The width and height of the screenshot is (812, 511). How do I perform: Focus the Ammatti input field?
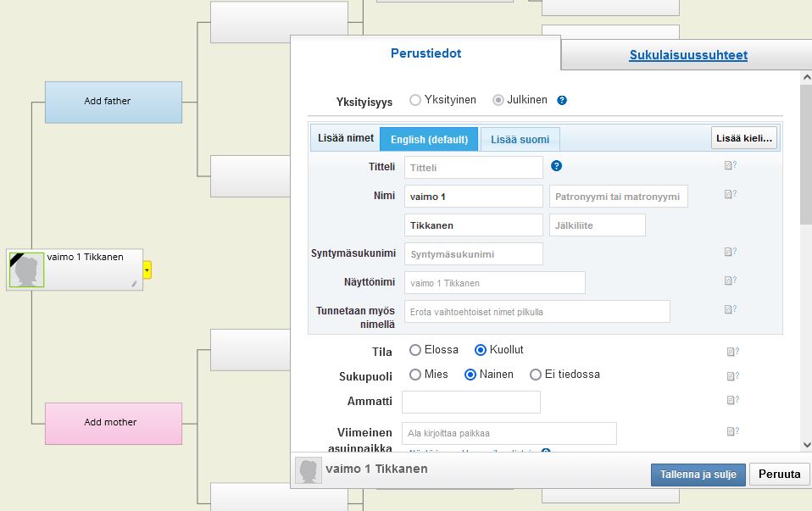point(471,403)
